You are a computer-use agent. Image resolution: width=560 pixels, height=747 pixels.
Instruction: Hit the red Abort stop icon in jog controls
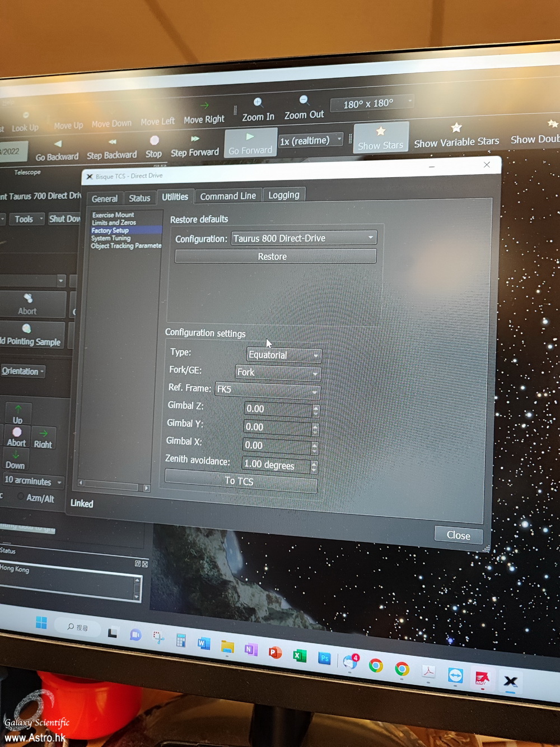click(17, 433)
